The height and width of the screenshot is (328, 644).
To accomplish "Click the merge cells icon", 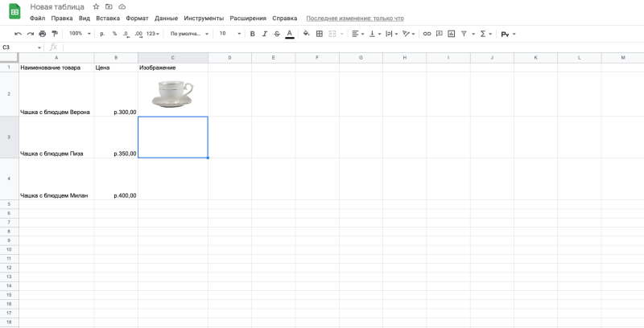I will click(332, 34).
